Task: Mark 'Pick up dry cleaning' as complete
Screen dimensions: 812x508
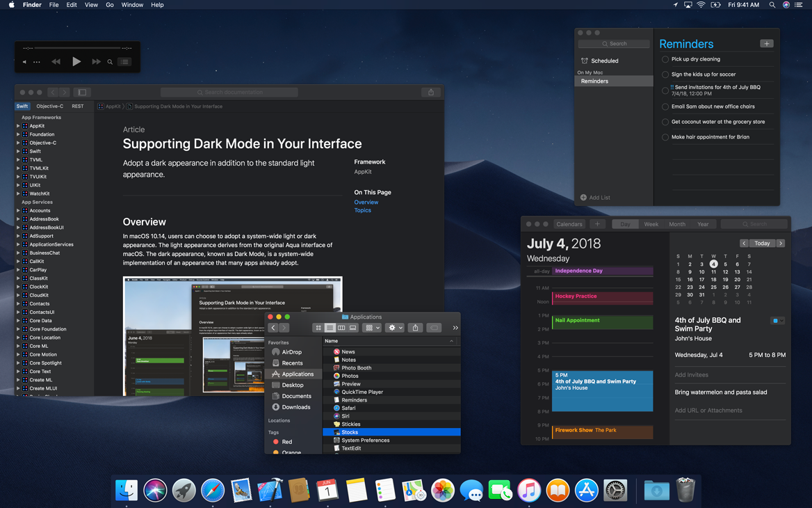Action: 665,59
